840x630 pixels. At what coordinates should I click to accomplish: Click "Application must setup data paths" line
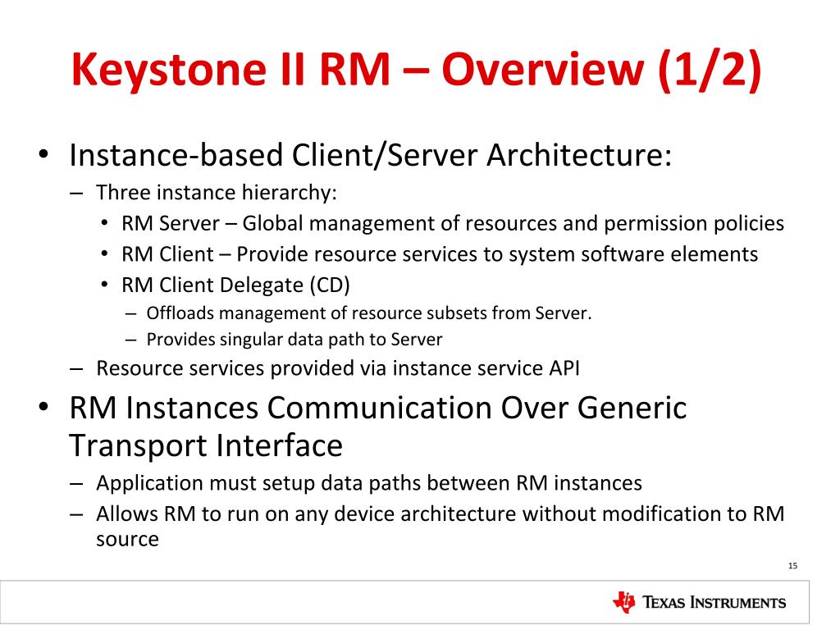pyautogui.click(x=369, y=483)
